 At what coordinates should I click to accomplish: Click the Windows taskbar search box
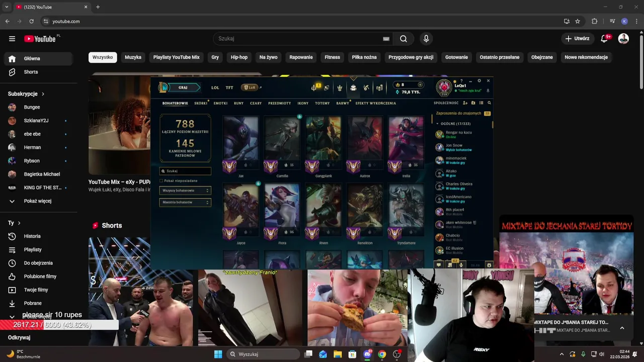(x=262, y=354)
